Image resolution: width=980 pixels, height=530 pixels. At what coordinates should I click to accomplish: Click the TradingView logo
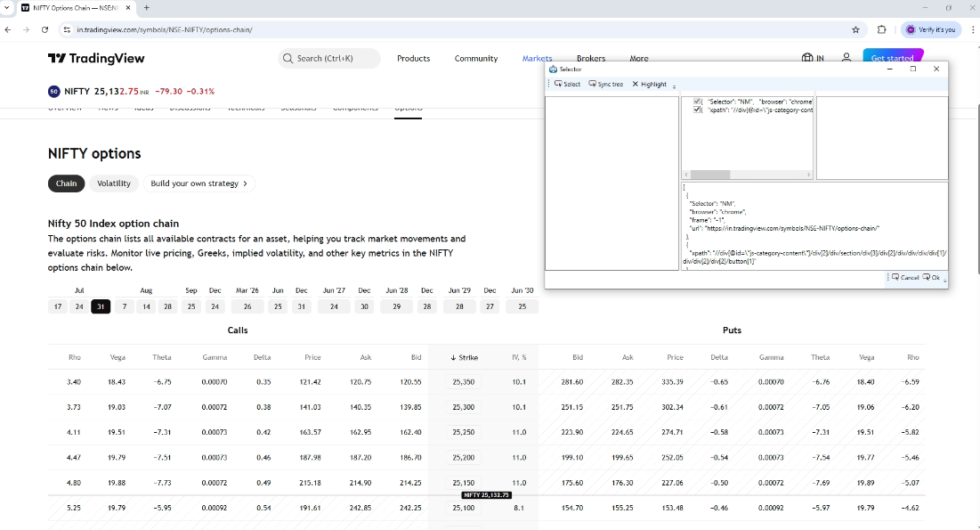point(96,58)
